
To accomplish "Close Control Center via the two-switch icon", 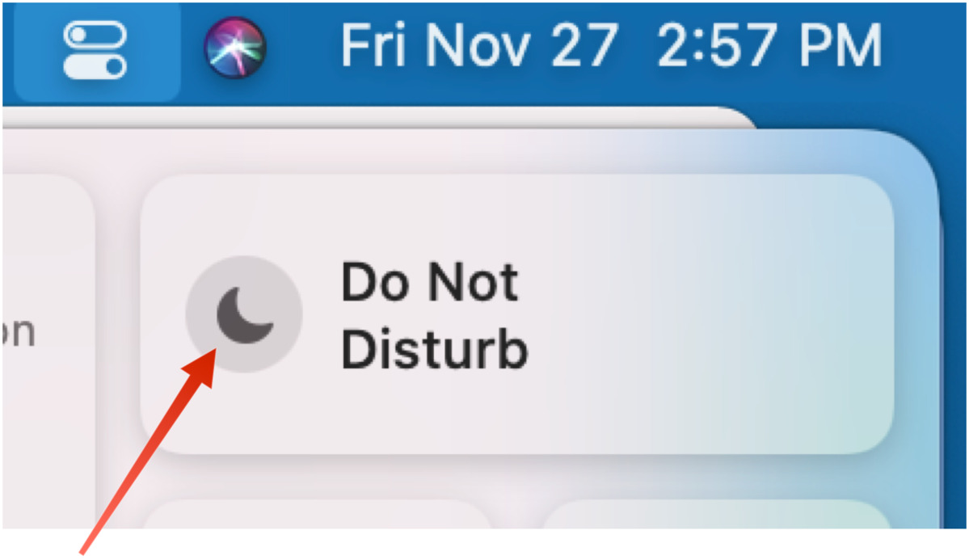I will 95,50.
